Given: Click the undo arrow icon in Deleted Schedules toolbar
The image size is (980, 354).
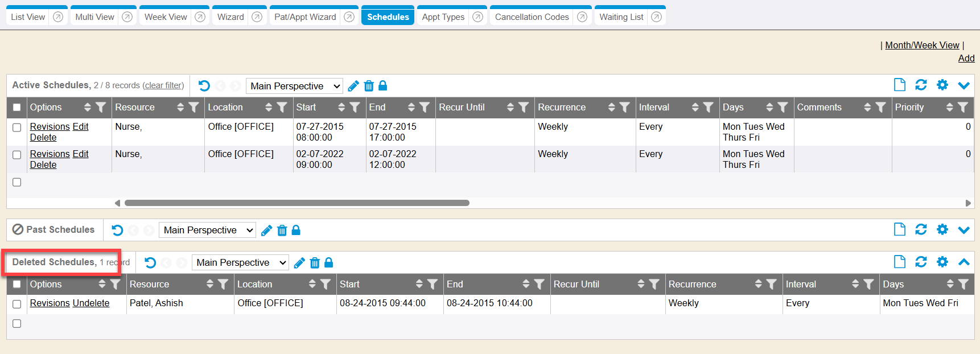Looking at the screenshot, I should coord(150,262).
